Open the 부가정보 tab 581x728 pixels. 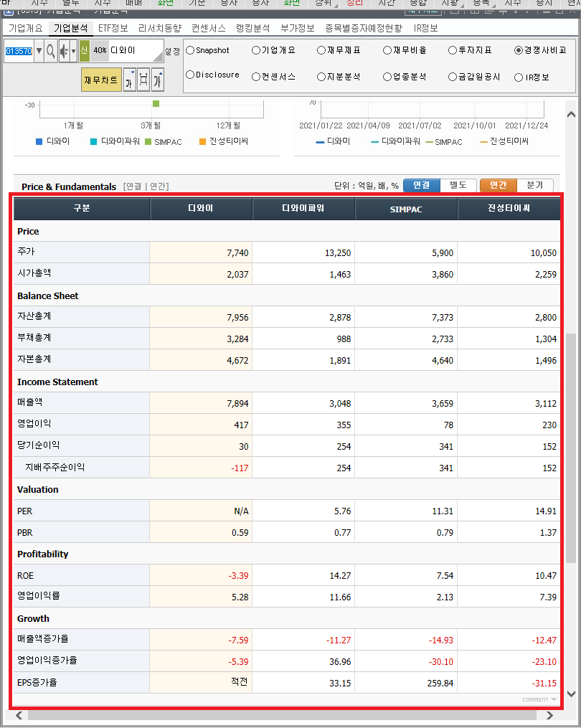pos(297,28)
